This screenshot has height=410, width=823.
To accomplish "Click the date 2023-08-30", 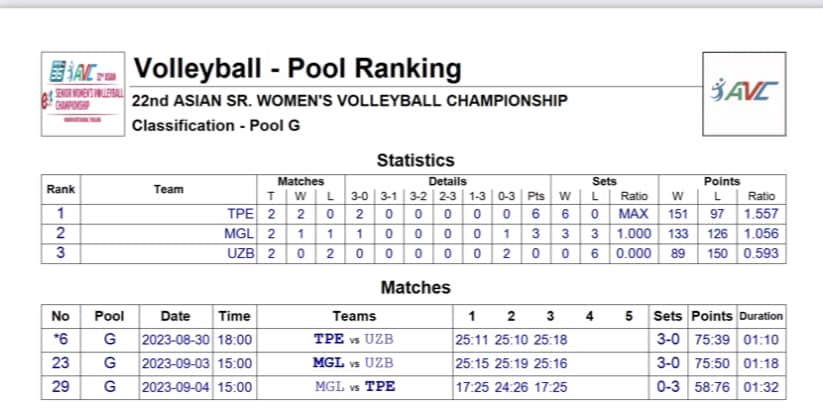I will (176, 340).
